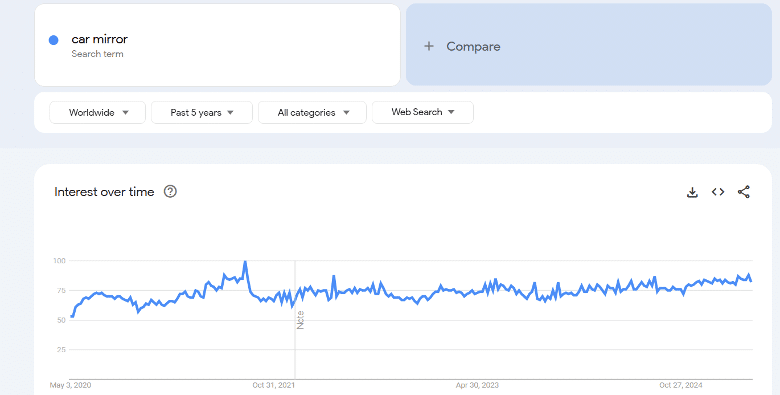
Task: Click the Oct 31, 2021 axis label
Action: [274, 385]
